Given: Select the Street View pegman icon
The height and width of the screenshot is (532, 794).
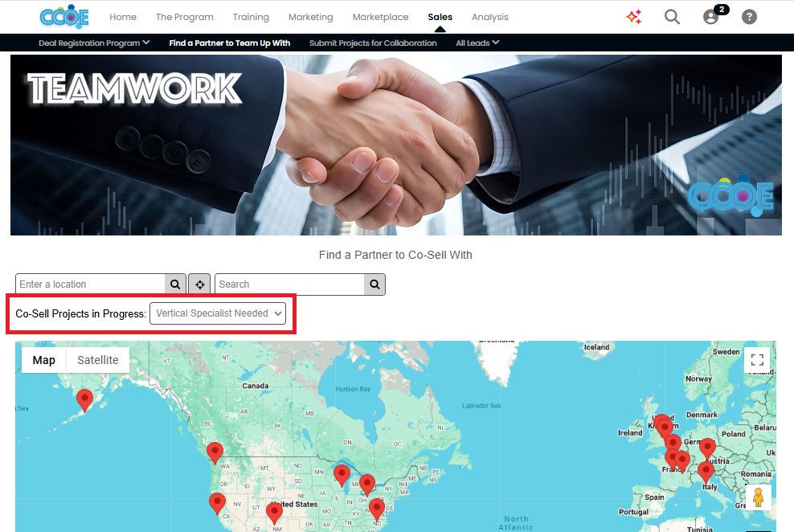Looking at the screenshot, I should (758, 497).
